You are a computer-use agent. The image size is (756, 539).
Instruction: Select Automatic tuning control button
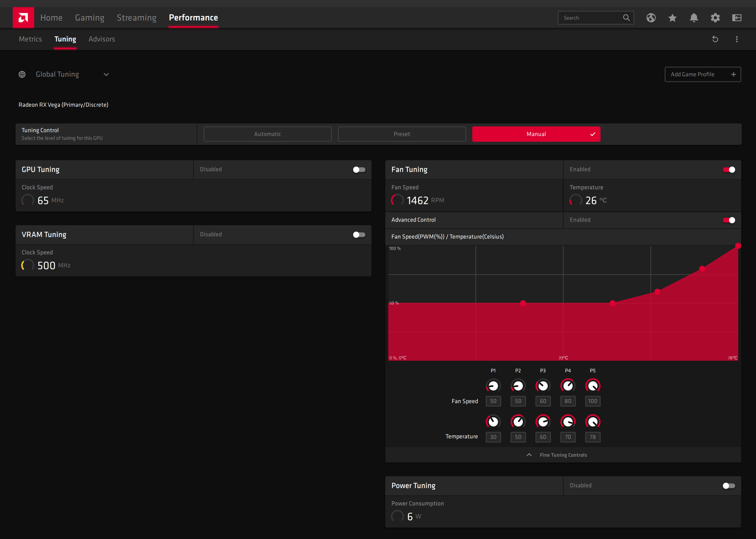pyautogui.click(x=267, y=134)
